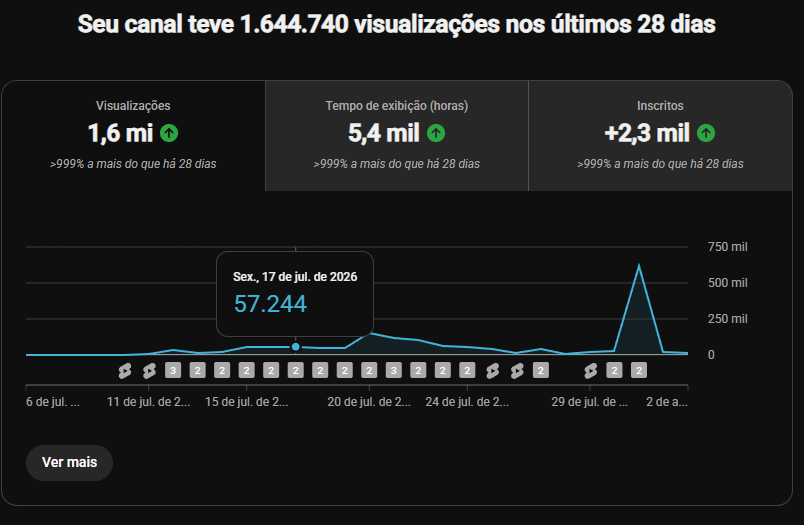Screen dimensions: 804x525
Task: Click the 57.244 tooltip value
Action: [270, 304]
